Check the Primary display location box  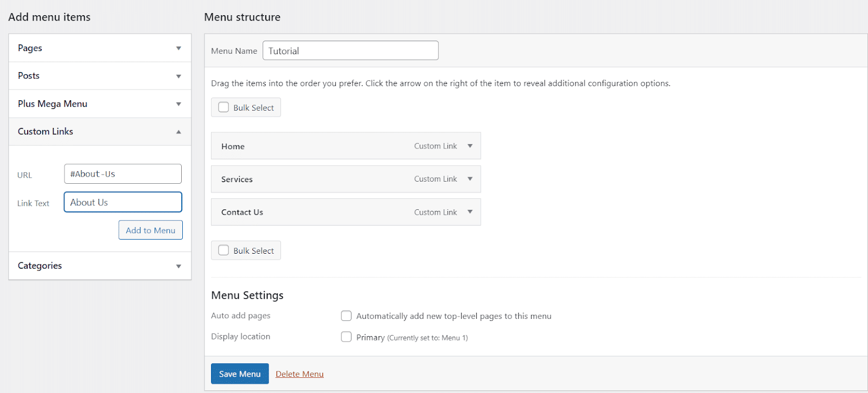click(x=346, y=337)
